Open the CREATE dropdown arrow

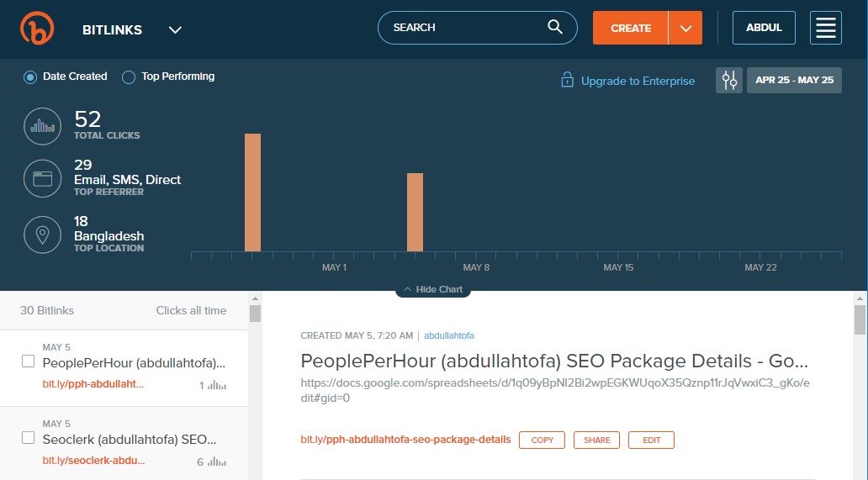tap(685, 28)
